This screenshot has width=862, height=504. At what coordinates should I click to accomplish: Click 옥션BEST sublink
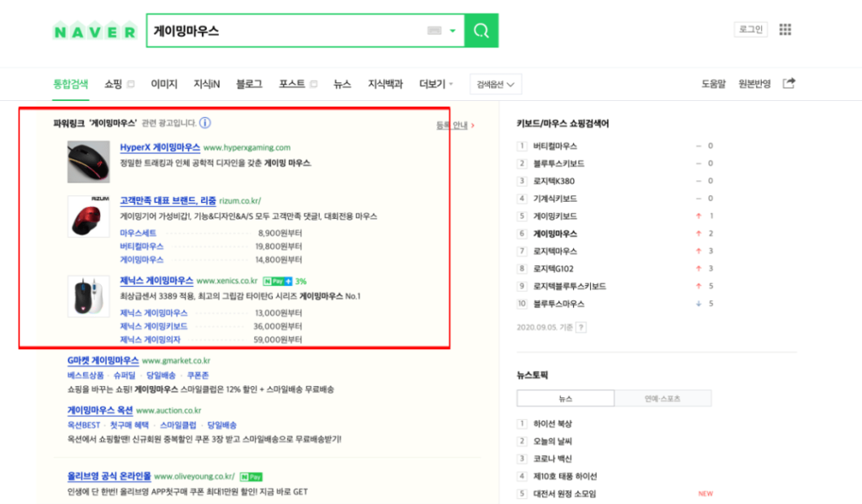[83, 426]
